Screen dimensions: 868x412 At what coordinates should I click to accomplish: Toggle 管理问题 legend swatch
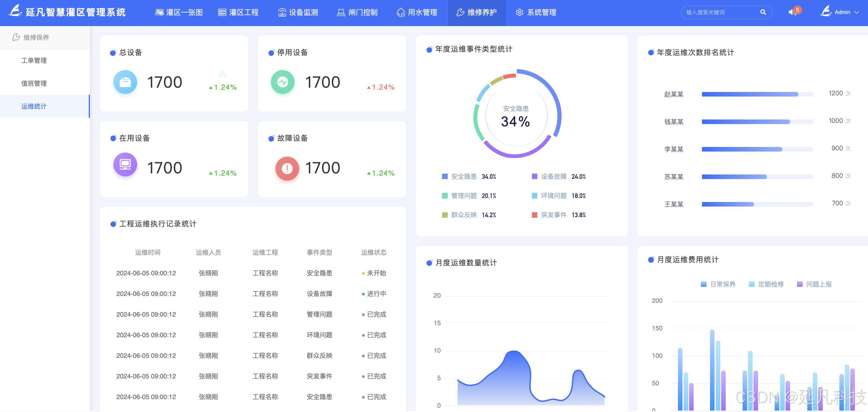coord(445,196)
